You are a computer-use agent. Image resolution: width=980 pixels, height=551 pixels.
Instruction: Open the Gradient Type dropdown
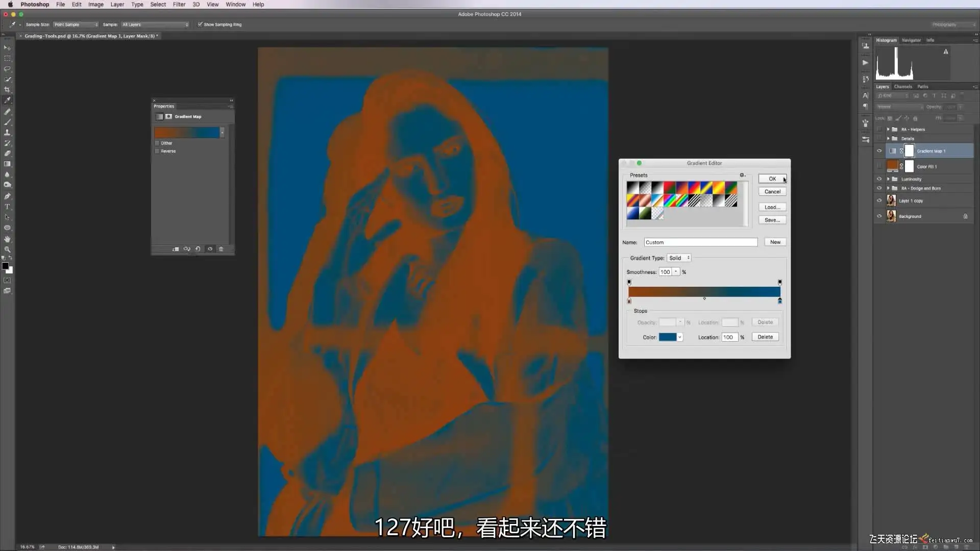679,258
